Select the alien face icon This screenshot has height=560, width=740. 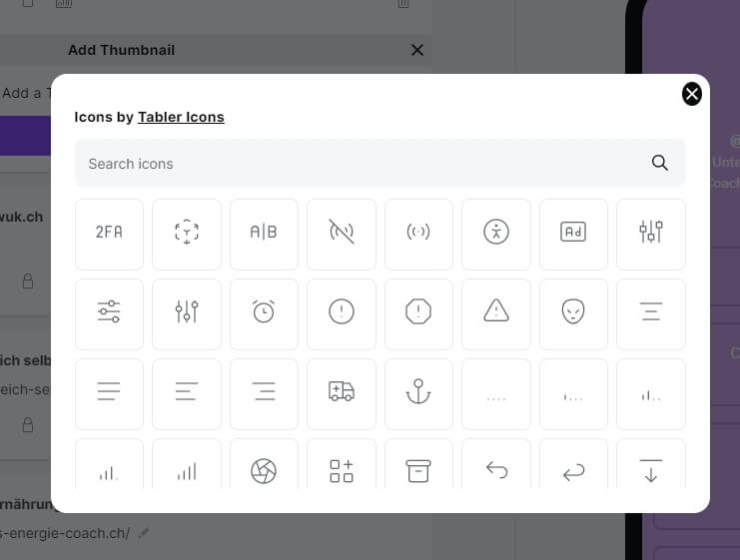pos(573,314)
